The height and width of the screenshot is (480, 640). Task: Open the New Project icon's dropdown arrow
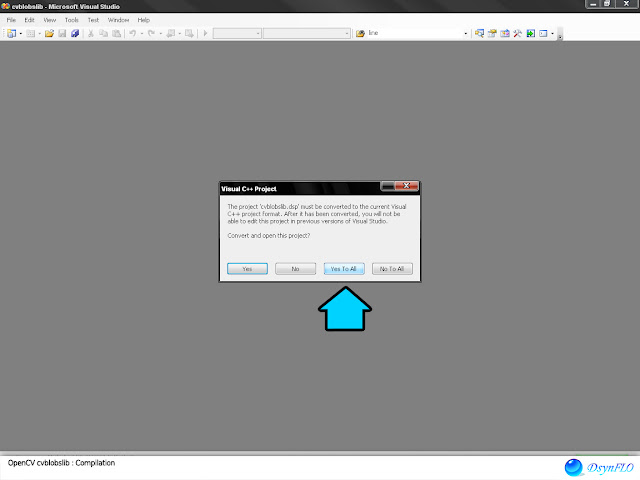[21, 33]
